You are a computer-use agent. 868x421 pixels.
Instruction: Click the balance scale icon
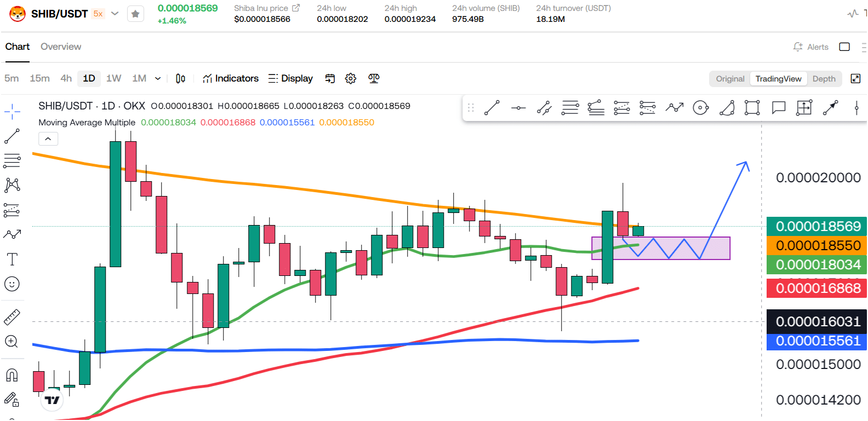tap(374, 78)
